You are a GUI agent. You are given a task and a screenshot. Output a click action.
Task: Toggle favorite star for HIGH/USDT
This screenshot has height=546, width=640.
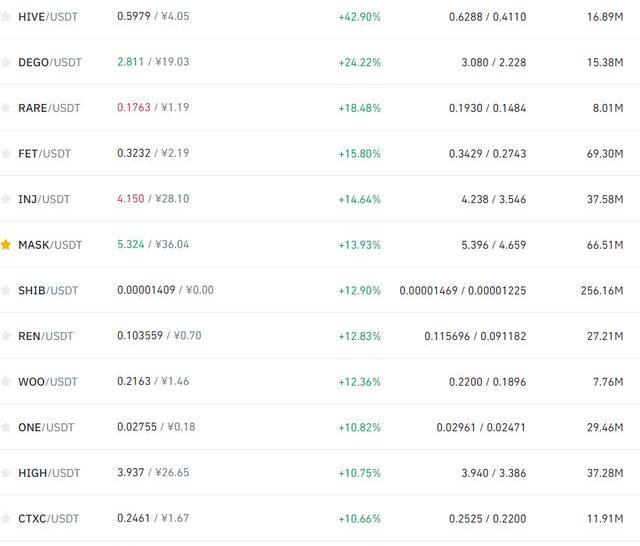(x=6, y=473)
